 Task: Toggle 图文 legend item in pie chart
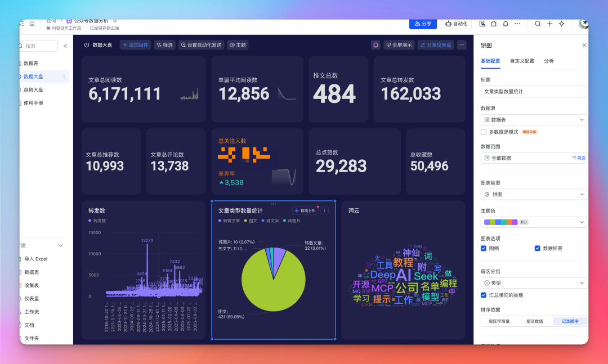click(251, 221)
